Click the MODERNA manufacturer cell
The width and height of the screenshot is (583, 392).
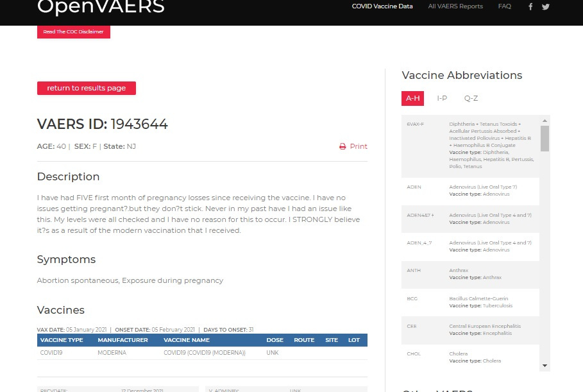pyautogui.click(x=112, y=353)
